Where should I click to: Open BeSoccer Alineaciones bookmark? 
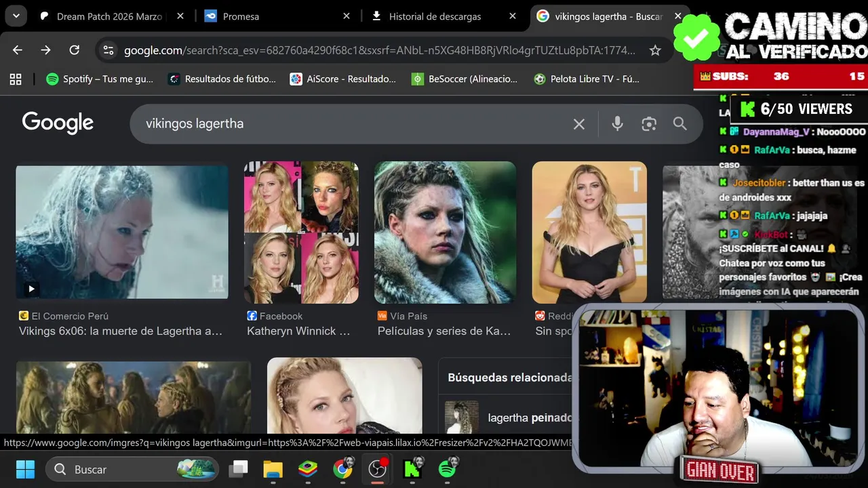pyautogui.click(x=465, y=79)
